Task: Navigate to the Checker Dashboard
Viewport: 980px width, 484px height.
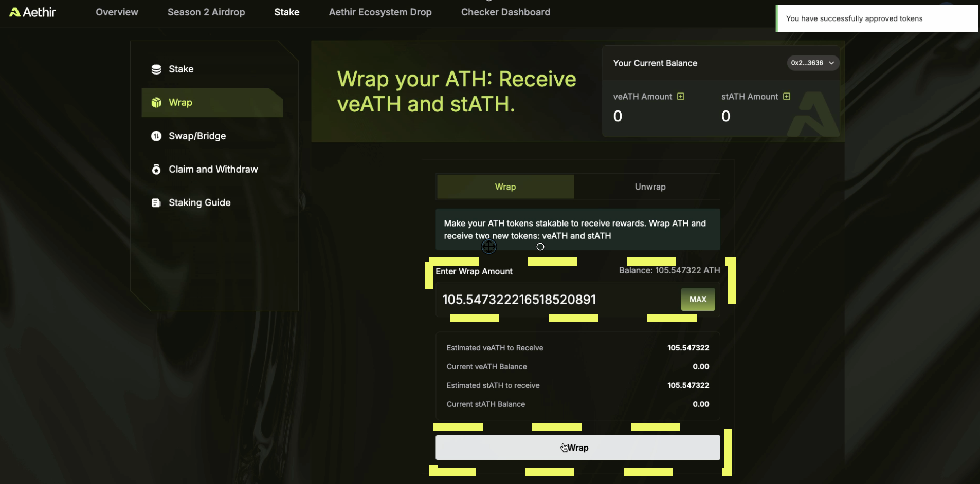Action: point(505,12)
